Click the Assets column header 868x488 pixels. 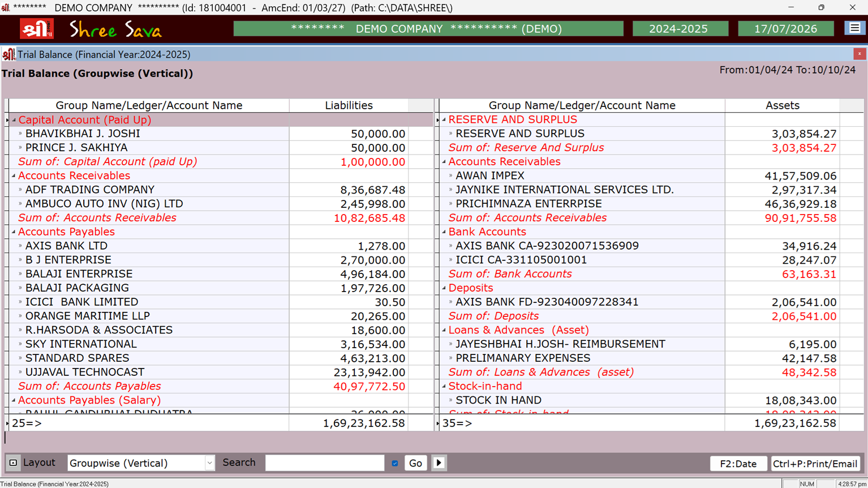tap(782, 105)
